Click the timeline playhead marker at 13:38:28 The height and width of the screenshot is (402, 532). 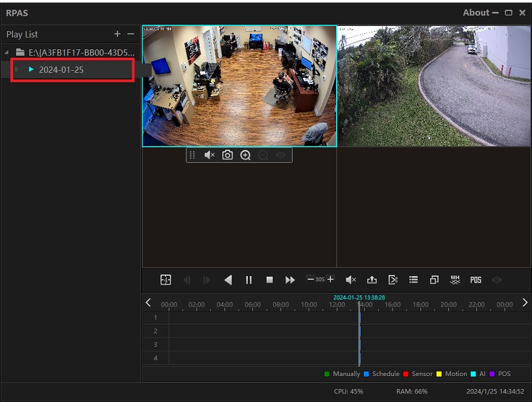pyautogui.click(x=359, y=334)
